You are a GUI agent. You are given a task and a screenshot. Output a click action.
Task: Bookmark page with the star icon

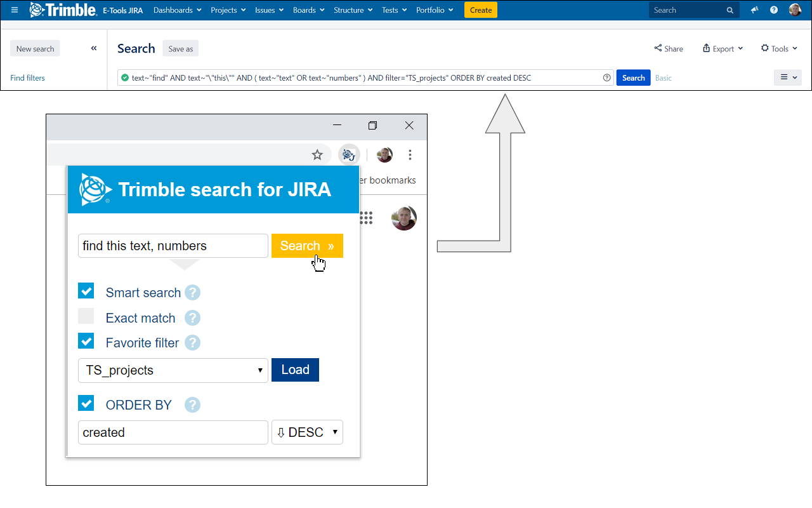point(317,155)
